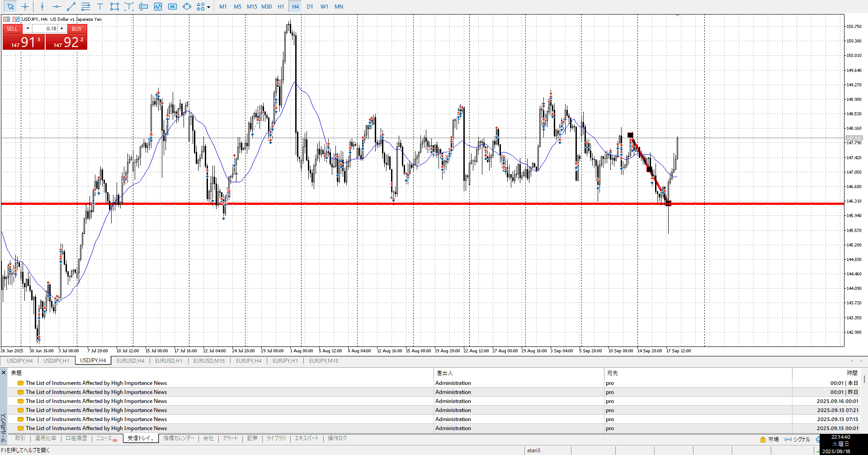The width and height of the screenshot is (868, 455).
Task: Select the trendline drawing tool
Action: click(71, 7)
